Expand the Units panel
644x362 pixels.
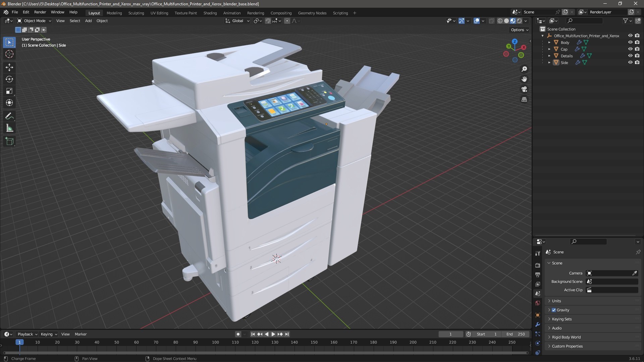pos(593,301)
